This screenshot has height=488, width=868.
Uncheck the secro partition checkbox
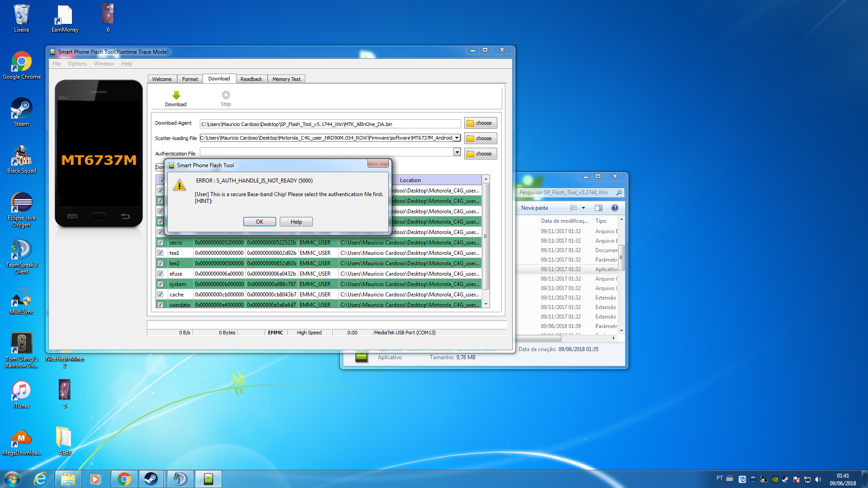pos(160,243)
